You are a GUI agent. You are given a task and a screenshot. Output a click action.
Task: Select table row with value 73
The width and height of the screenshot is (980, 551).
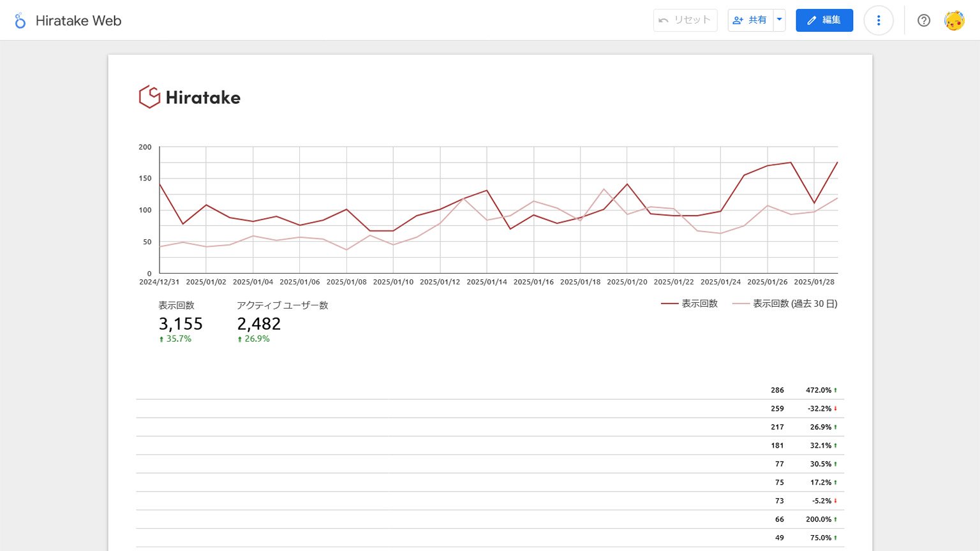(490, 501)
